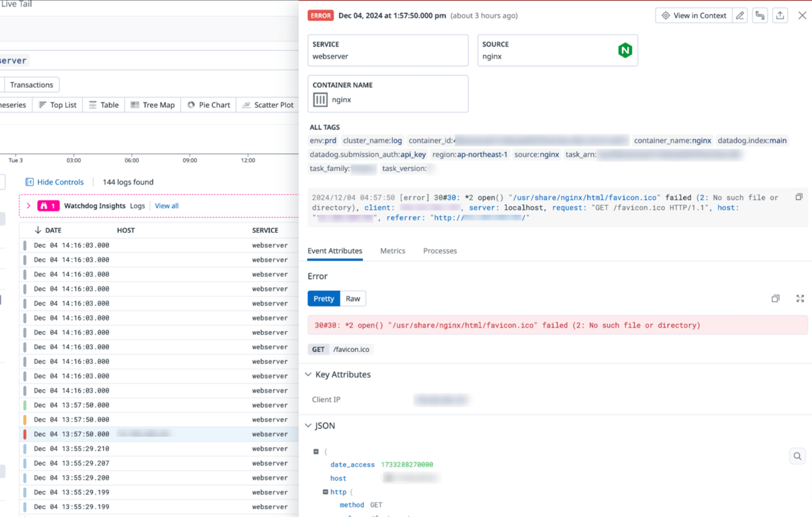
Task: Copy the raw log message via copy icon
Action: click(799, 197)
